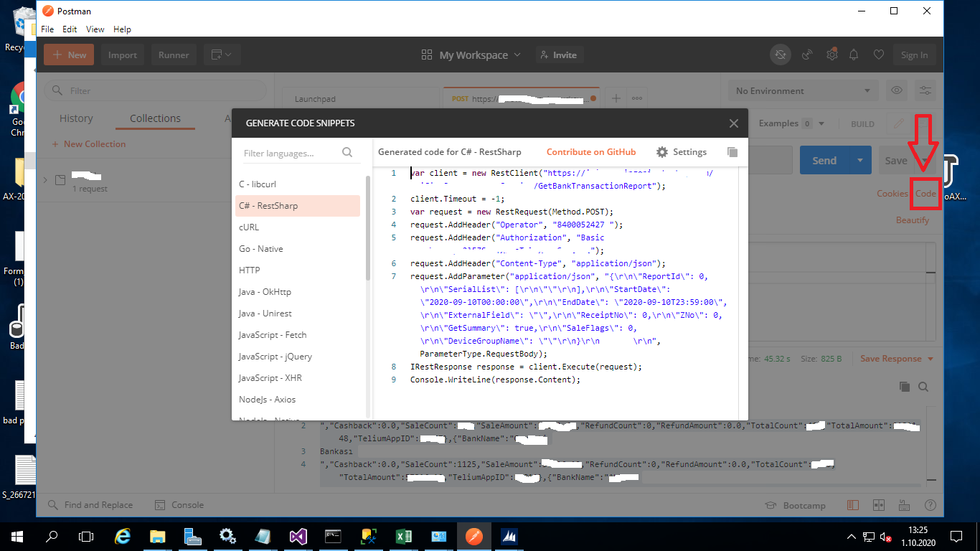
Task: Send the request with Send button
Action: [x=824, y=161]
